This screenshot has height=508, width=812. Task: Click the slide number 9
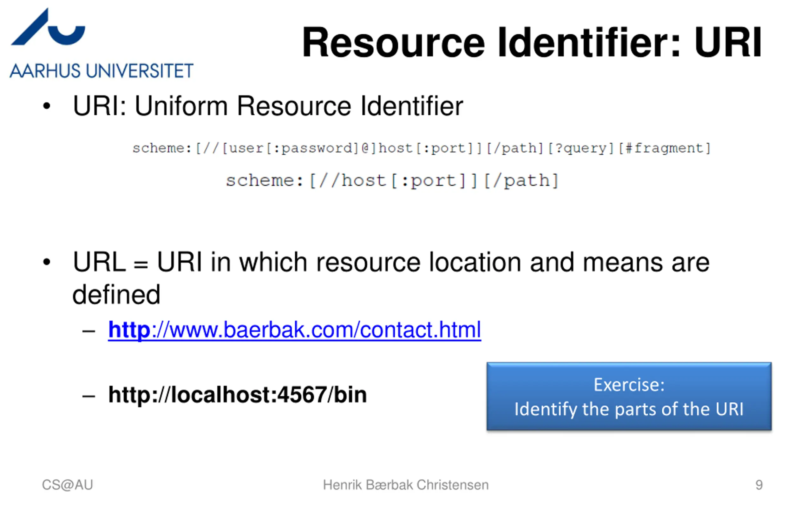(x=759, y=485)
